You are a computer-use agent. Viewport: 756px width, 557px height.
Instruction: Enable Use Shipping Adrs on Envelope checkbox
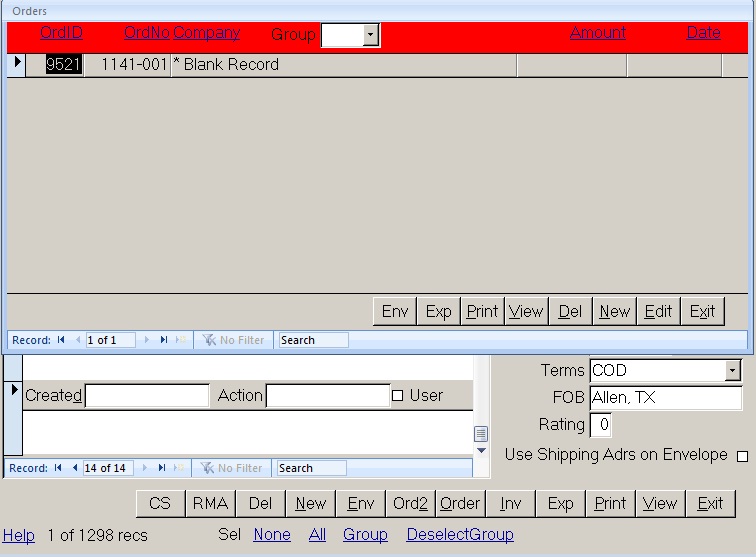742,456
